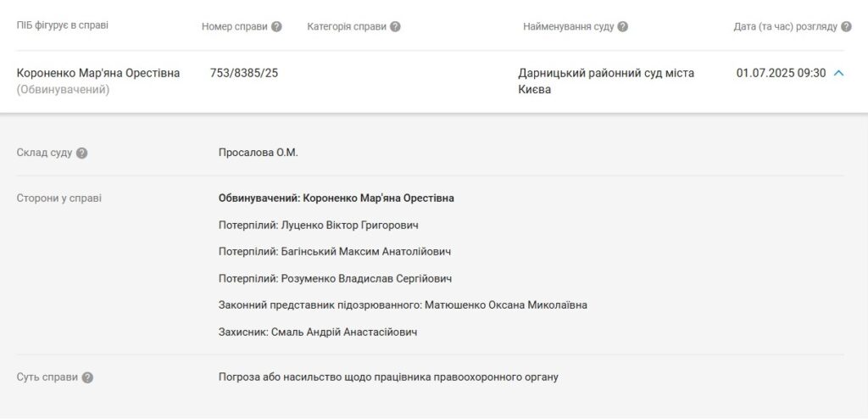Image resolution: width=868 pixels, height=419 pixels.
Task: Click Дарницький районний суд міста Києва
Action: [606, 81]
